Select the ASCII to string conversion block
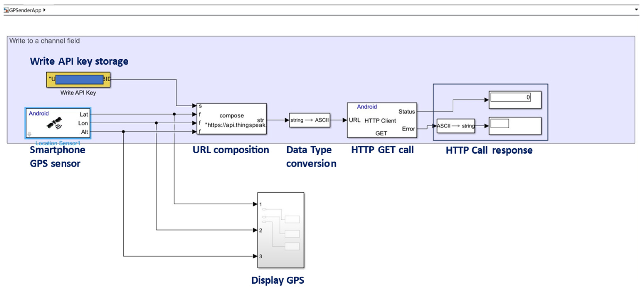The width and height of the screenshot is (644, 292). [456, 126]
